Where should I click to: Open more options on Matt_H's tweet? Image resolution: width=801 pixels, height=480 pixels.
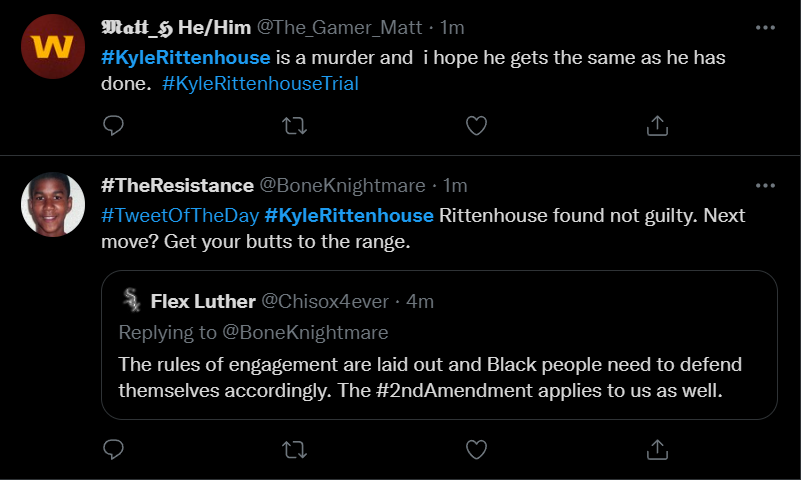(x=765, y=27)
